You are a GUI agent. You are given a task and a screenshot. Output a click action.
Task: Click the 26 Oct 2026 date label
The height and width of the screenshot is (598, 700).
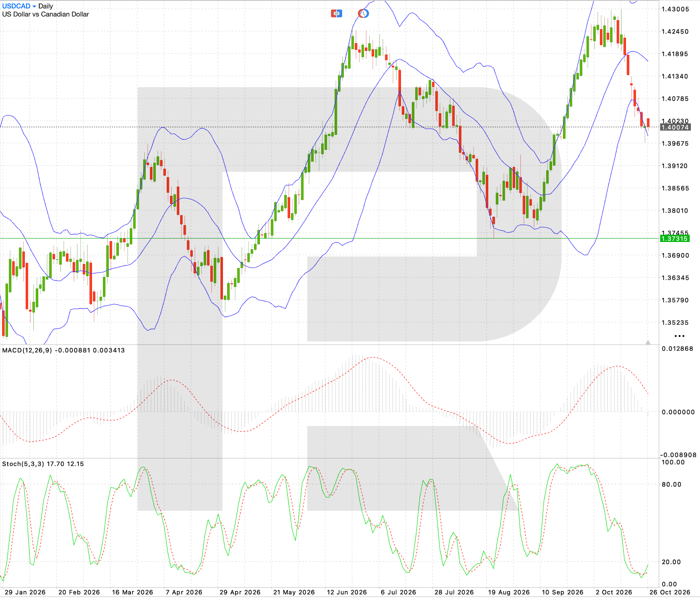(x=670, y=592)
